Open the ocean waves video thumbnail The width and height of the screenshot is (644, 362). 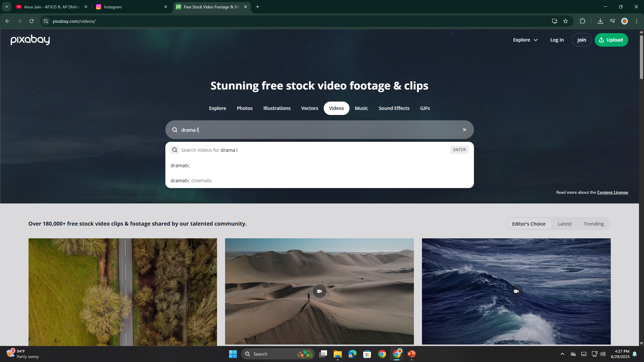click(x=516, y=291)
